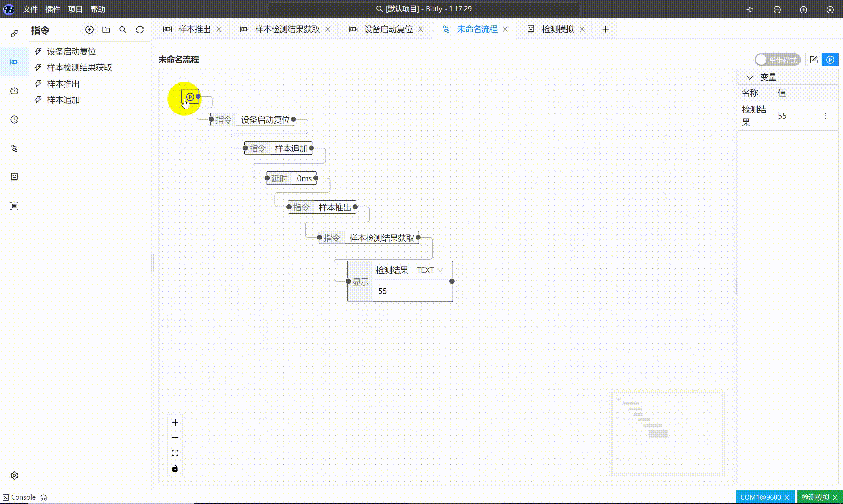Click the search icon in the 指令 panel
The height and width of the screenshot is (504, 843).
click(123, 30)
